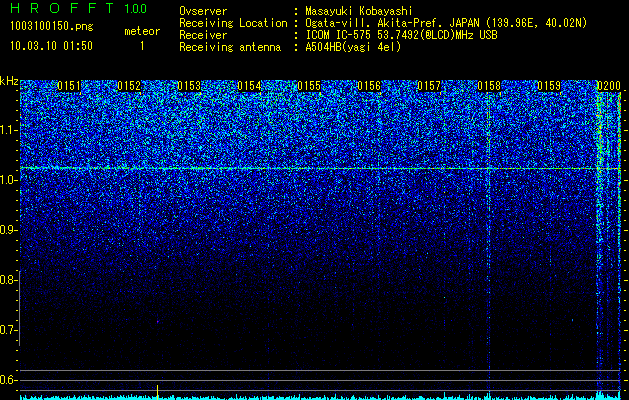Image resolution: width=629 pixels, height=400 pixels.
Task: Click the 0.7 frequency axis label
Action: click(x=8, y=330)
